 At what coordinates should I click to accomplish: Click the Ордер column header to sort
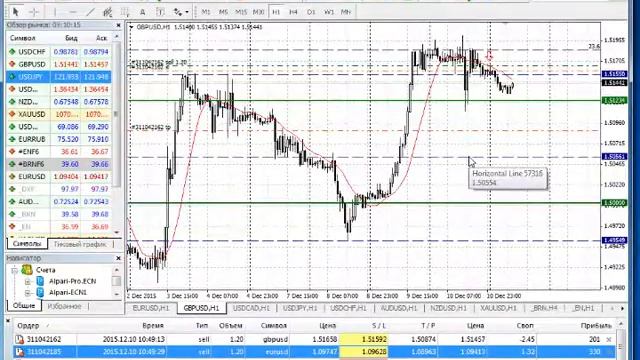pyautogui.click(x=29, y=326)
